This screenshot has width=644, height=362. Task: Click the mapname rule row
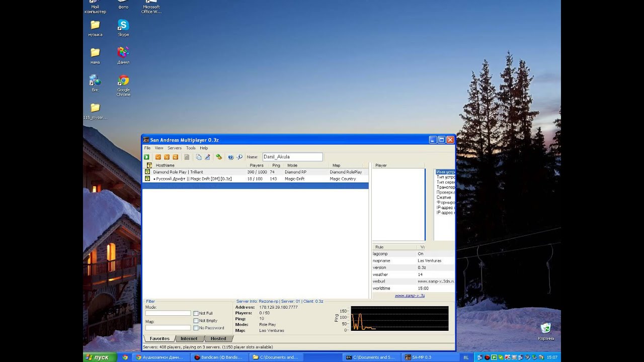413,261
